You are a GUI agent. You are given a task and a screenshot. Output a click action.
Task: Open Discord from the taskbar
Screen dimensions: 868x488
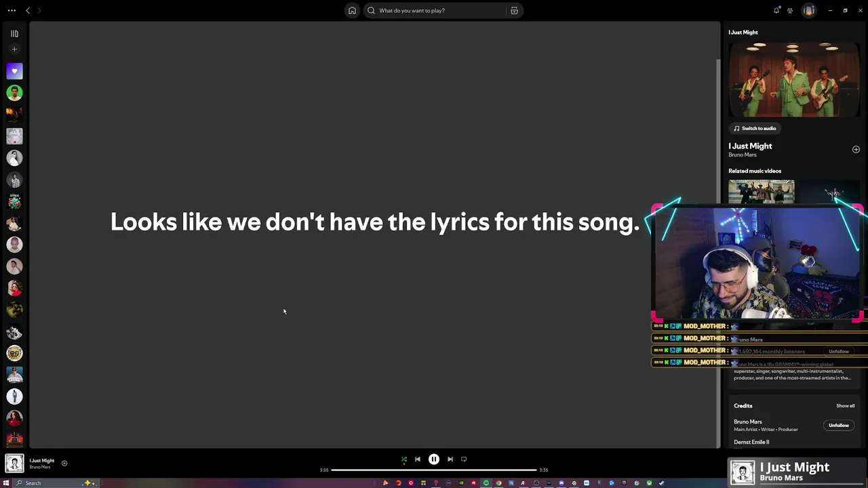tap(561, 483)
